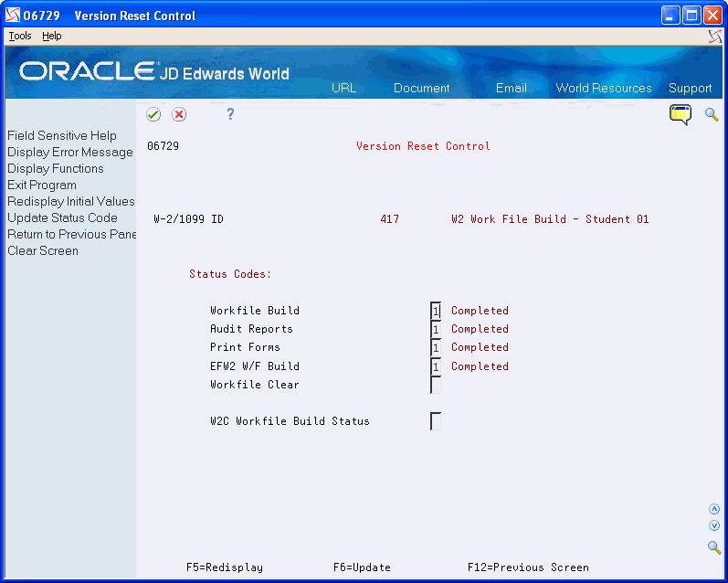Click the 'W-2/1099 ID' label

pyautogui.click(x=188, y=219)
